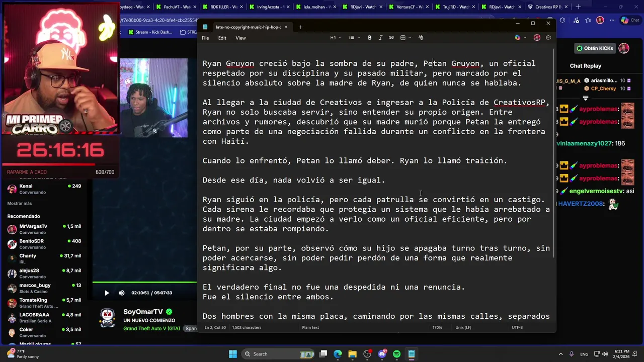
Task: Open the View menu in Notepad
Action: [241, 38]
